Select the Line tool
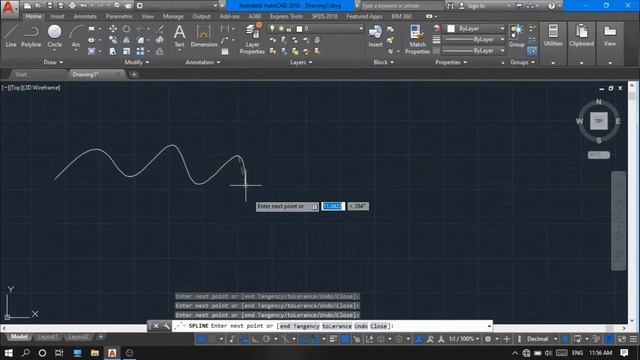 11,36
